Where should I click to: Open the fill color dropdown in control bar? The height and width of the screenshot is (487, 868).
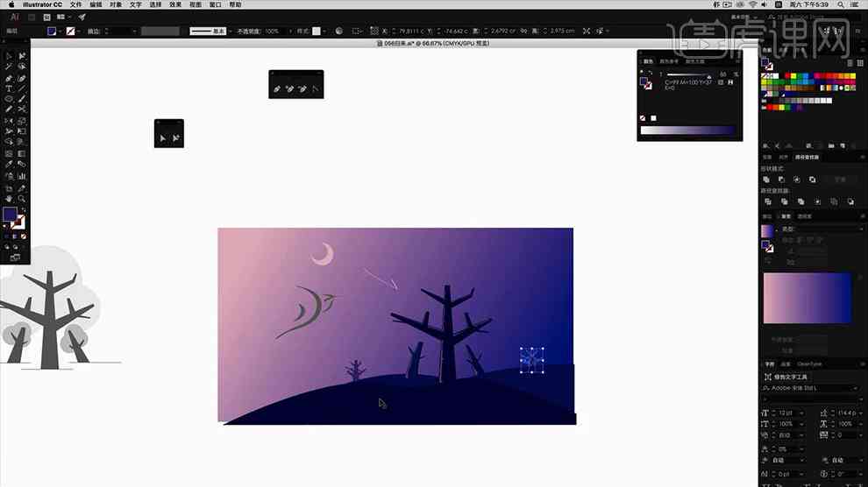point(60,31)
